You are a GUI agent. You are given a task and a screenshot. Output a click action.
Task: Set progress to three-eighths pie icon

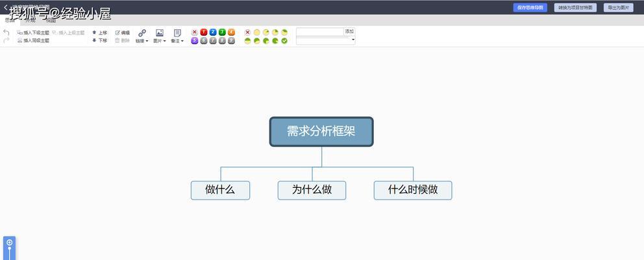[284, 32]
